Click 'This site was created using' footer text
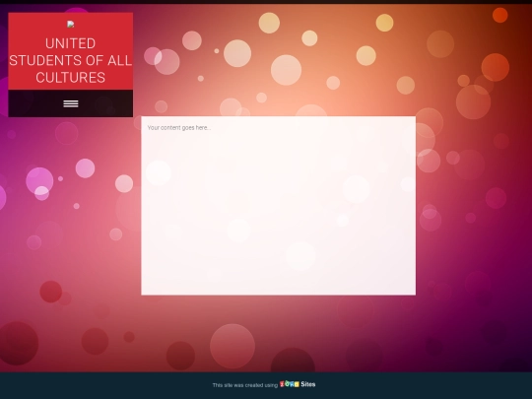Screen dimensions: 532x399 (x=245, y=385)
